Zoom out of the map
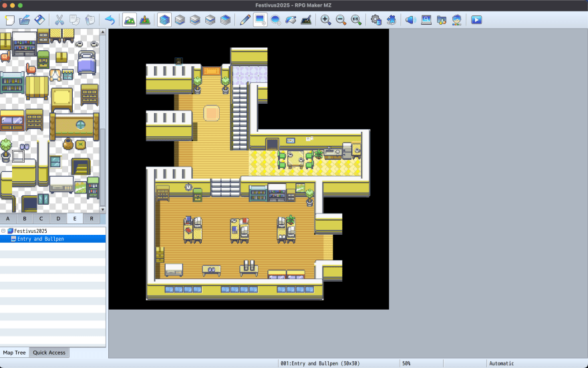 click(341, 20)
